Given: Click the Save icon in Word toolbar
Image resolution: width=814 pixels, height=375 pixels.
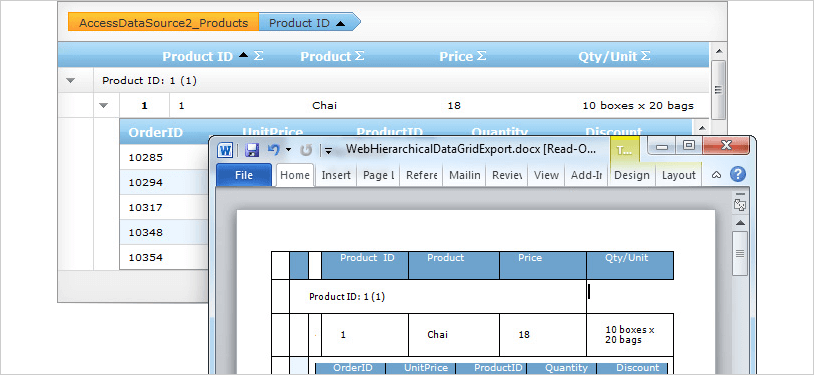Looking at the screenshot, I should tap(252, 150).
